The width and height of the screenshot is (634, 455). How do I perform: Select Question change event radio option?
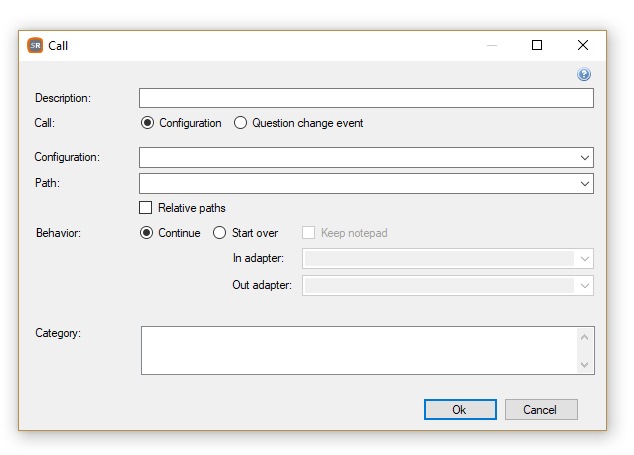(241, 123)
